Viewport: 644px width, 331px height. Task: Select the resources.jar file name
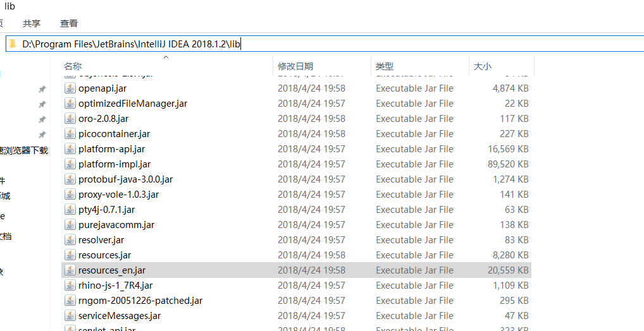[104, 255]
